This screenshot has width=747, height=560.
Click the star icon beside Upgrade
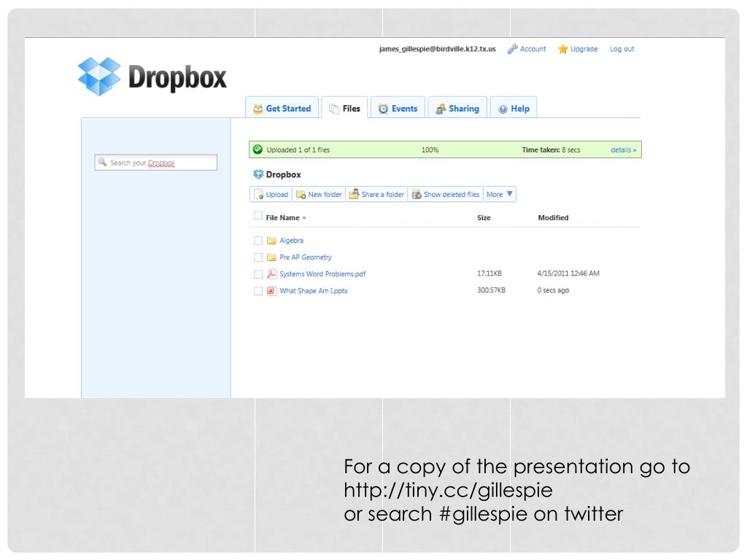(x=562, y=49)
